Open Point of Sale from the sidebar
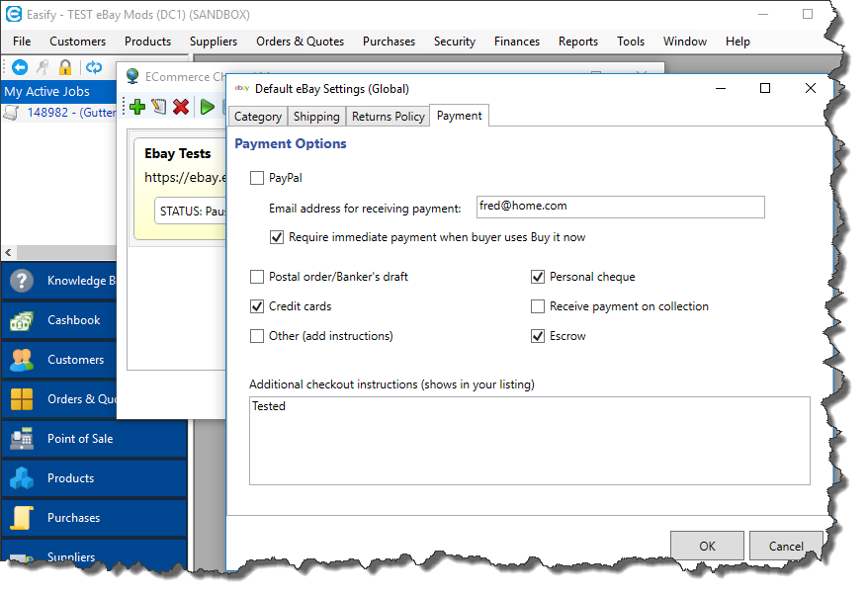The image size is (868, 595). [79, 439]
